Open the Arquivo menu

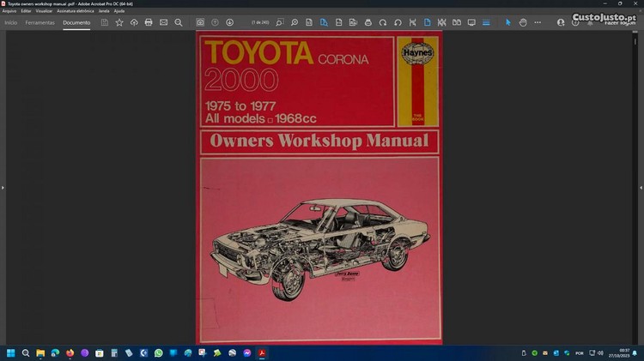pos(9,10)
